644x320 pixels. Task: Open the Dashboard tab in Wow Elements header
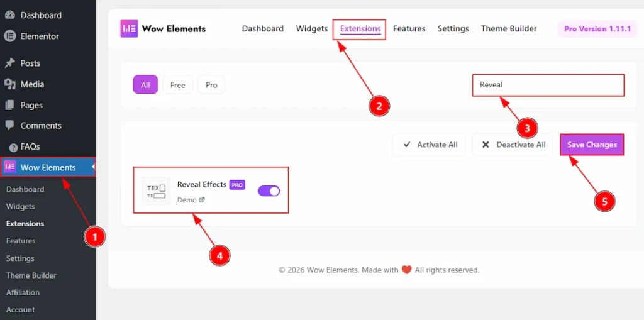(x=262, y=29)
